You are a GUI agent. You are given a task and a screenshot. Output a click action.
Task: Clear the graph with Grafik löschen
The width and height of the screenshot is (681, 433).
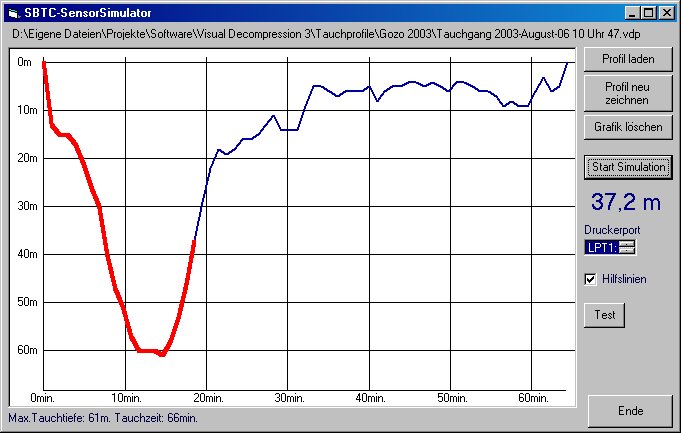(628, 127)
